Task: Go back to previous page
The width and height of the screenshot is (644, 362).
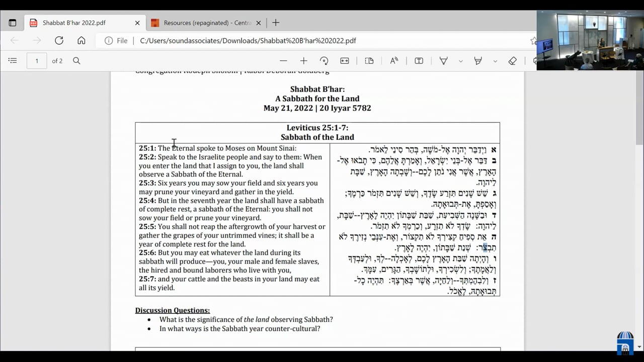Action: pyautogui.click(x=15, y=41)
